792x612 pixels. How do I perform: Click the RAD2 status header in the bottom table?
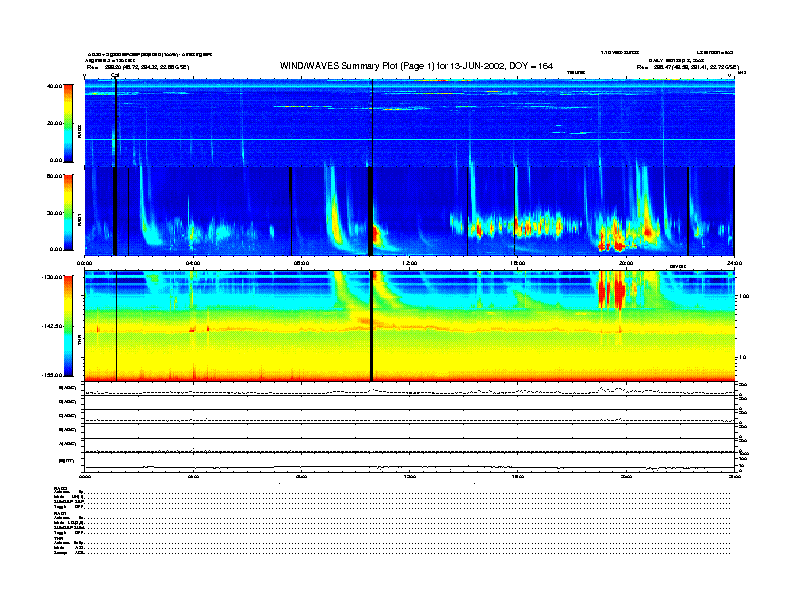(x=60, y=487)
